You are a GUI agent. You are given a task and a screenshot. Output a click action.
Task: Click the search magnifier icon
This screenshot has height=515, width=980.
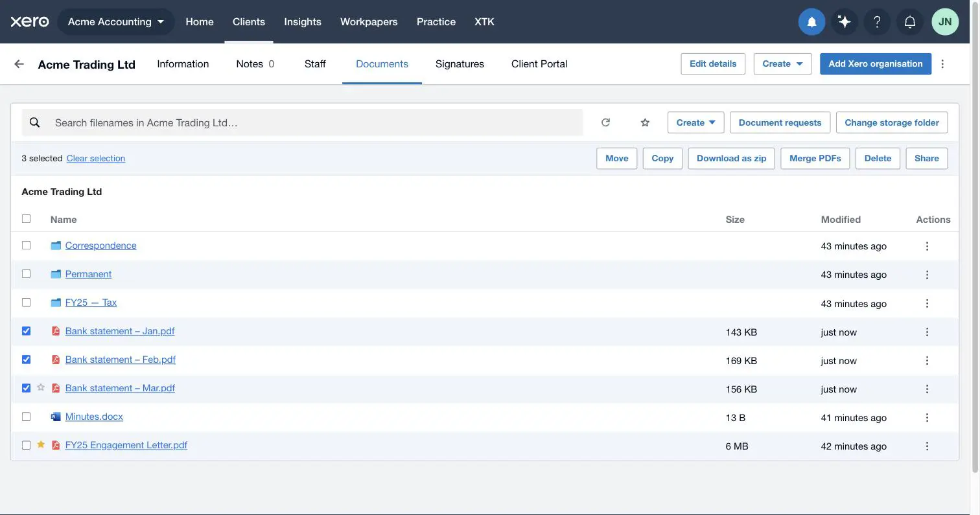click(35, 122)
